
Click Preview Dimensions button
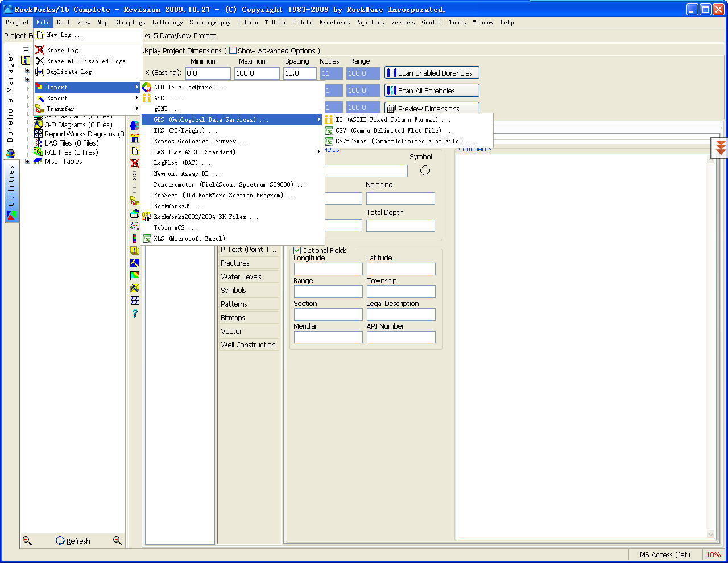pos(432,108)
